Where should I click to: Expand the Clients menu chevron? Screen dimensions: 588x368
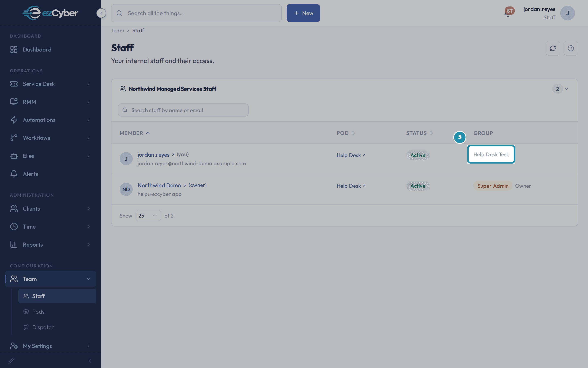[89, 209]
